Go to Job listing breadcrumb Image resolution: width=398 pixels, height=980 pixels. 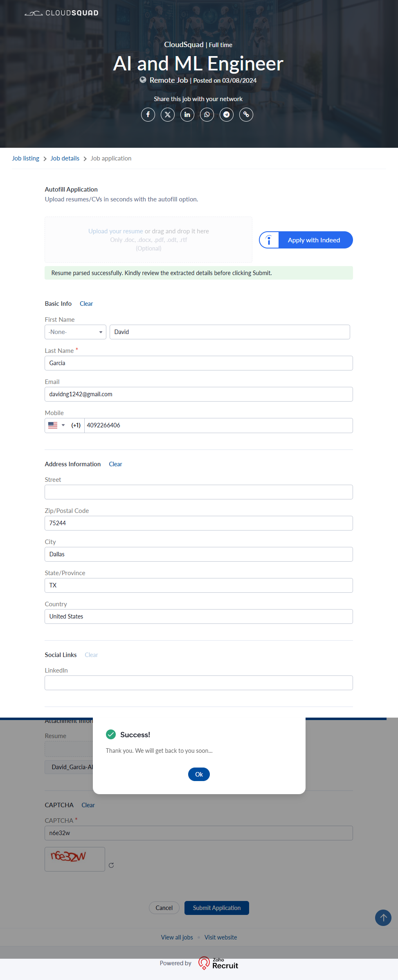tap(25, 158)
